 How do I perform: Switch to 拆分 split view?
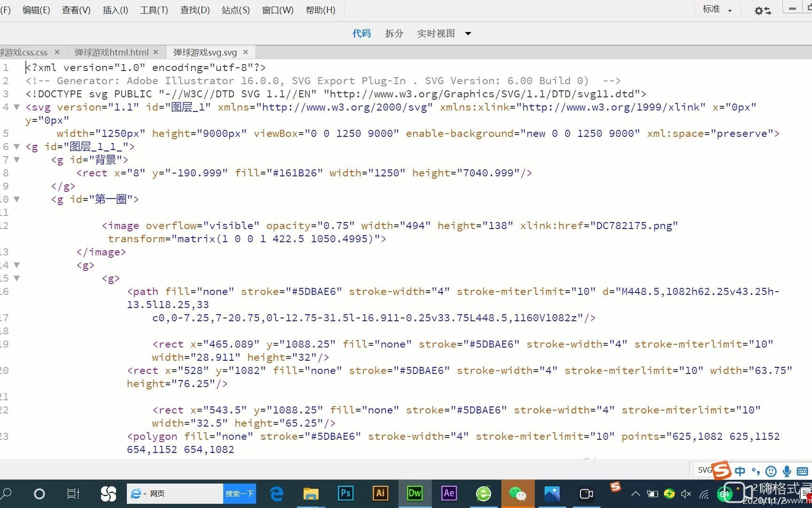394,33
